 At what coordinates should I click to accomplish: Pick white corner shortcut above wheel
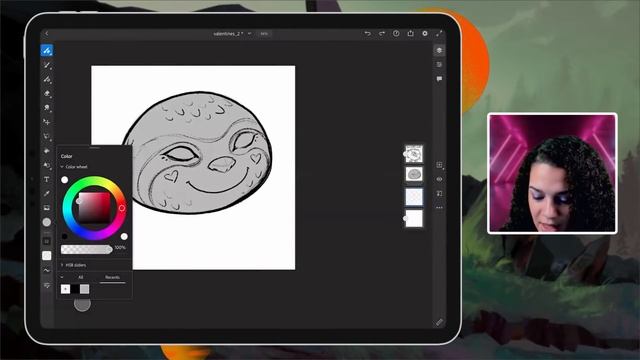(64, 180)
